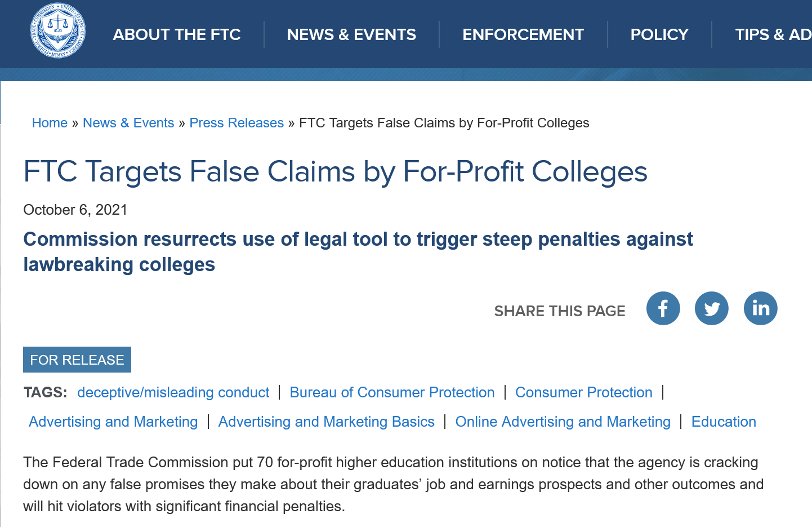Open the deceptive/misleading conduct tag

point(173,392)
